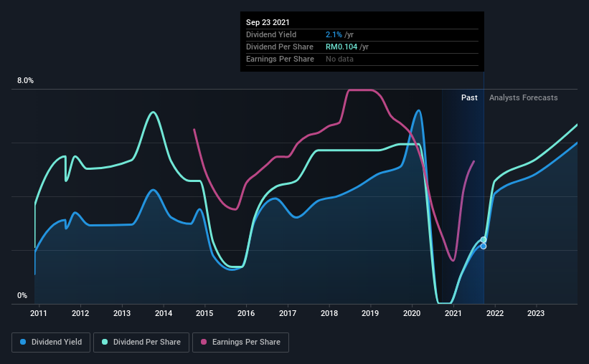This screenshot has width=589, height=364.
Task: Toggle the Earnings Per Share legend button
Action: tap(240, 343)
